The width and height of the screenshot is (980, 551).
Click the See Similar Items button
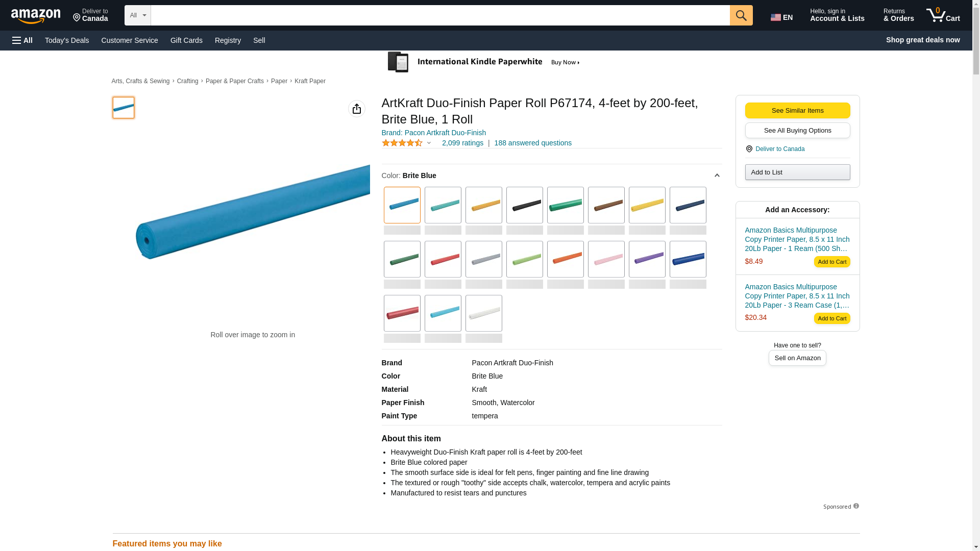click(x=797, y=111)
